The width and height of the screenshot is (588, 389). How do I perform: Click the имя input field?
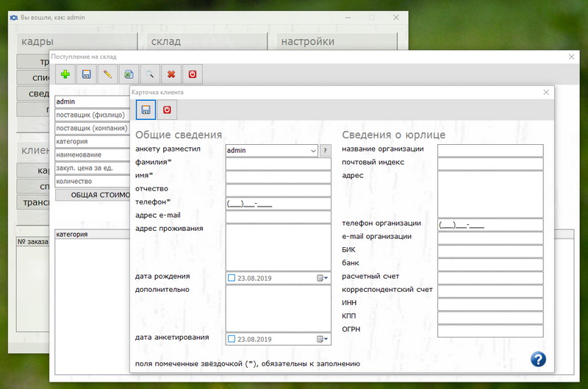click(x=279, y=177)
